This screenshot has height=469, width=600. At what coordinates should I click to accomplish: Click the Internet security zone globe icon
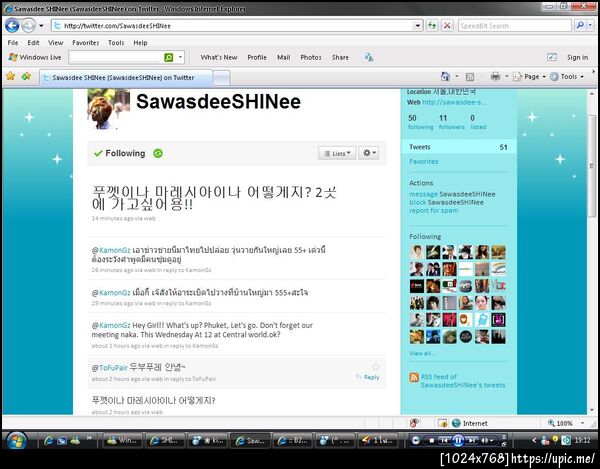[456, 423]
